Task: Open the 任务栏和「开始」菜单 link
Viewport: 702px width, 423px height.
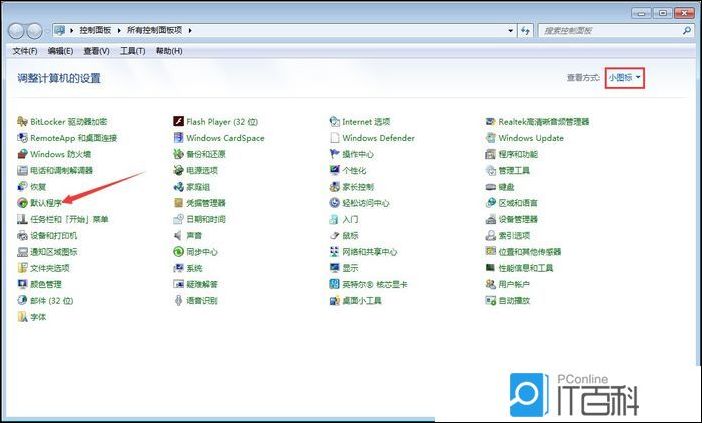Action: [x=69, y=219]
